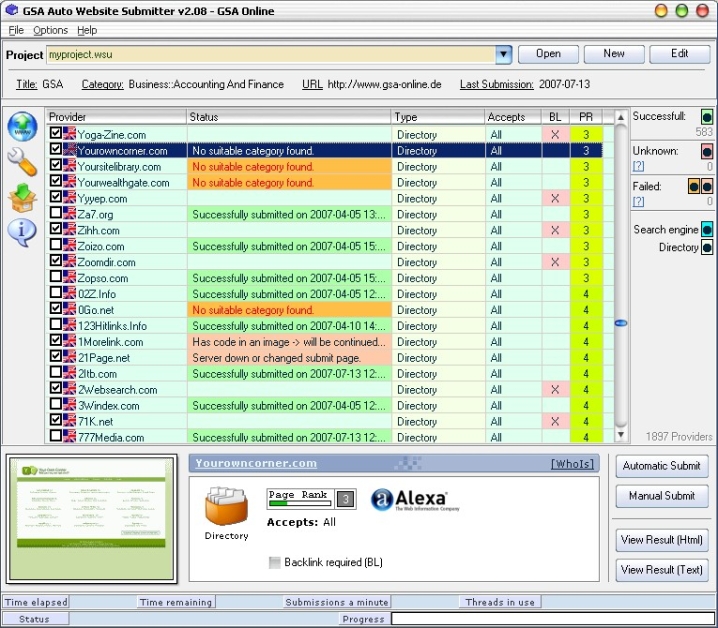Click the Search engine cyan indicator

point(707,230)
